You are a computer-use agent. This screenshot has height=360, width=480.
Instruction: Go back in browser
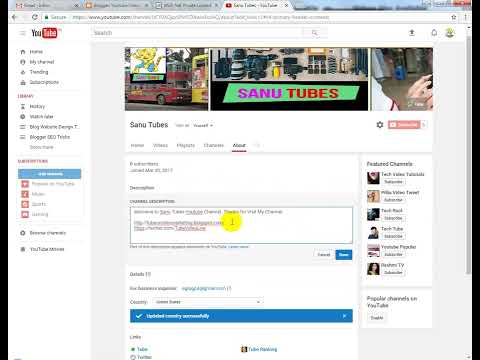[x=14, y=17]
